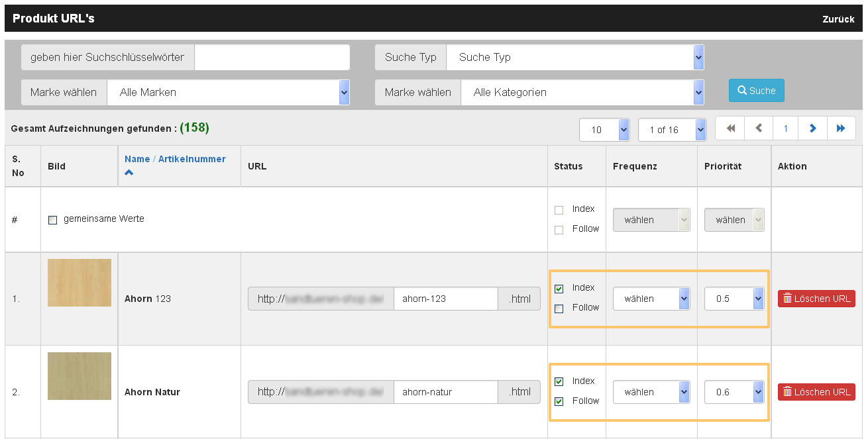Click the magnifier icon on the Suche button

coord(743,91)
